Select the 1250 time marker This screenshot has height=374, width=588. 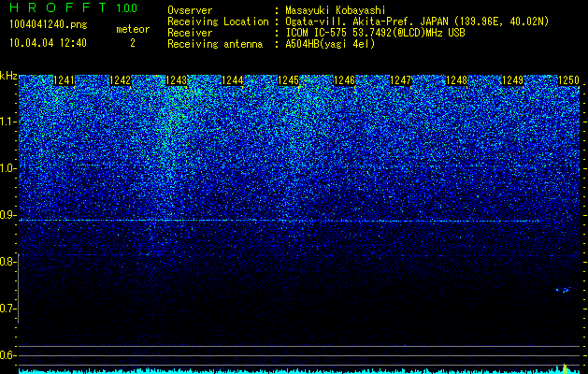(x=569, y=80)
